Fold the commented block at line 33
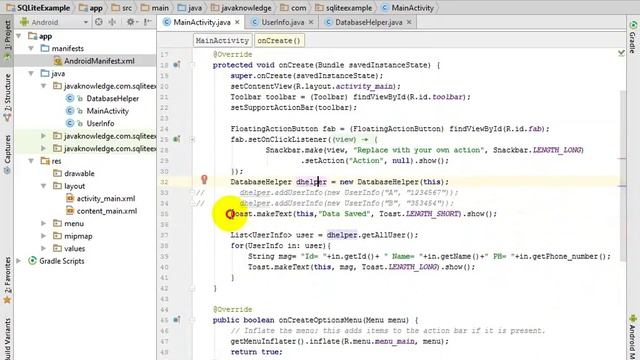The width and height of the screenshot is (640, 360). (x=192, y=192)
